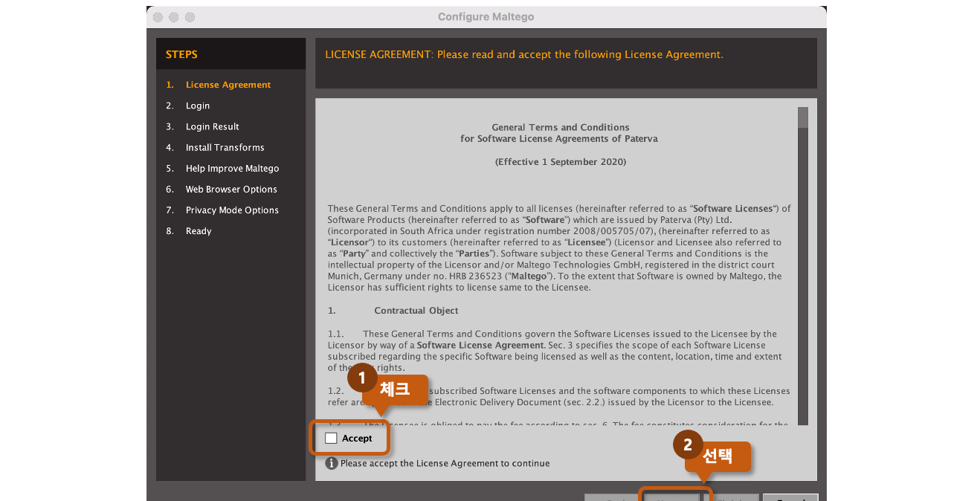The image size is (980, 501).
Task: Check the Accept license checkbox
Action: pos(331,439)
